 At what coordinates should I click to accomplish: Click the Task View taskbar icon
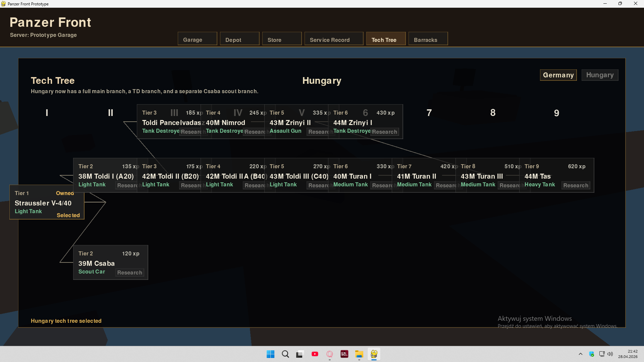click(x=300, y=354)
